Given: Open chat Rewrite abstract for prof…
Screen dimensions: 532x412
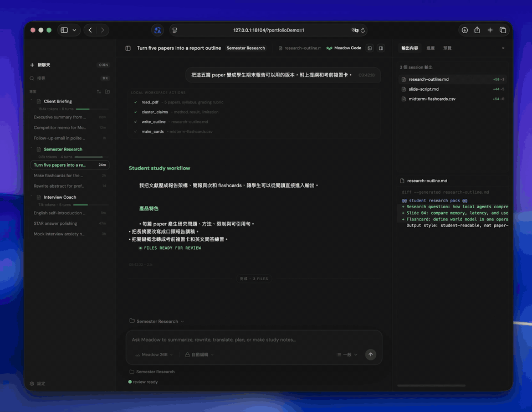Looking at the screenshot, I should tap(70, 186).
